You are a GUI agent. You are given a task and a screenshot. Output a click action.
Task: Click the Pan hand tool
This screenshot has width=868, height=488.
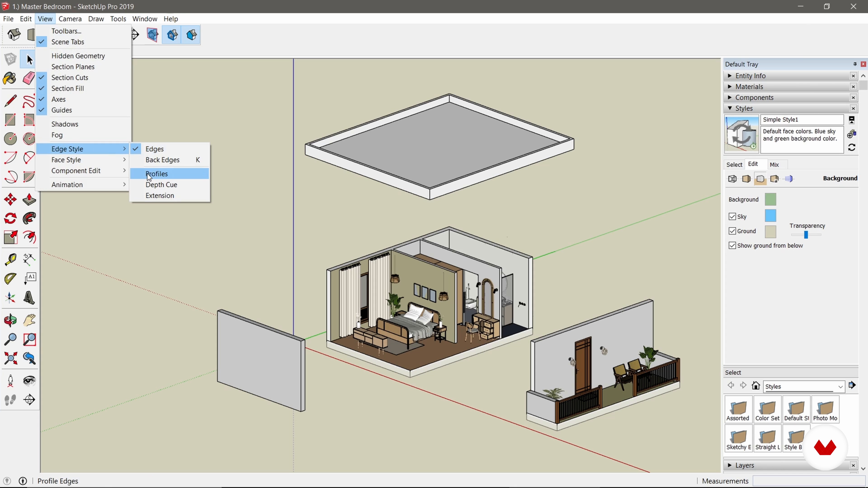pos(29,320)
